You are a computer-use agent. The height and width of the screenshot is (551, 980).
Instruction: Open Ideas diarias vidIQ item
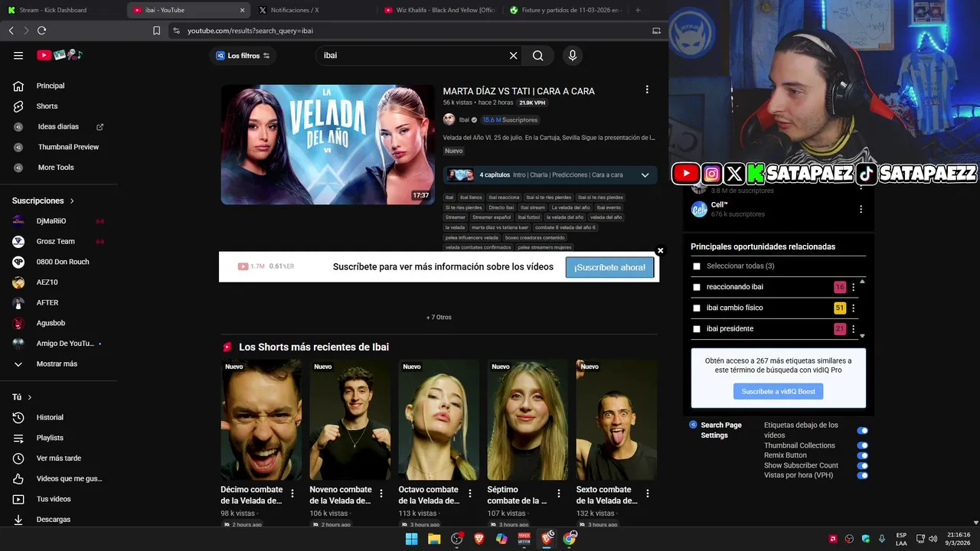58,126
